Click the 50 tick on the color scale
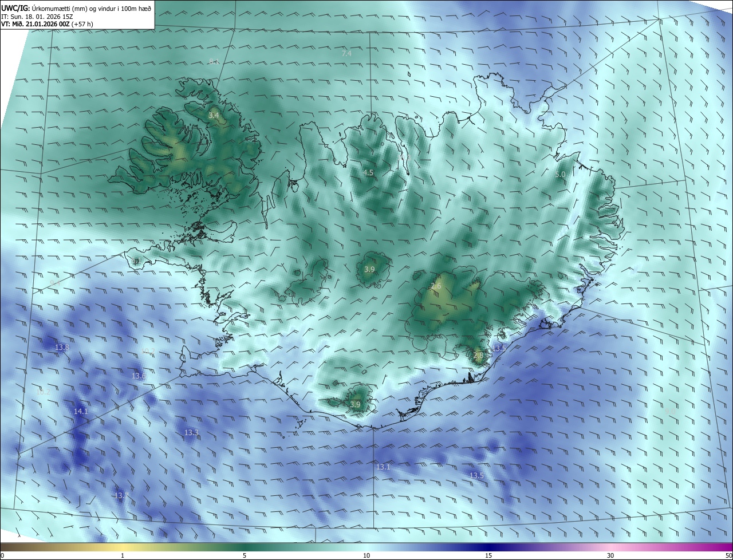This screenshot has height=560, width=733. point(728,555)
